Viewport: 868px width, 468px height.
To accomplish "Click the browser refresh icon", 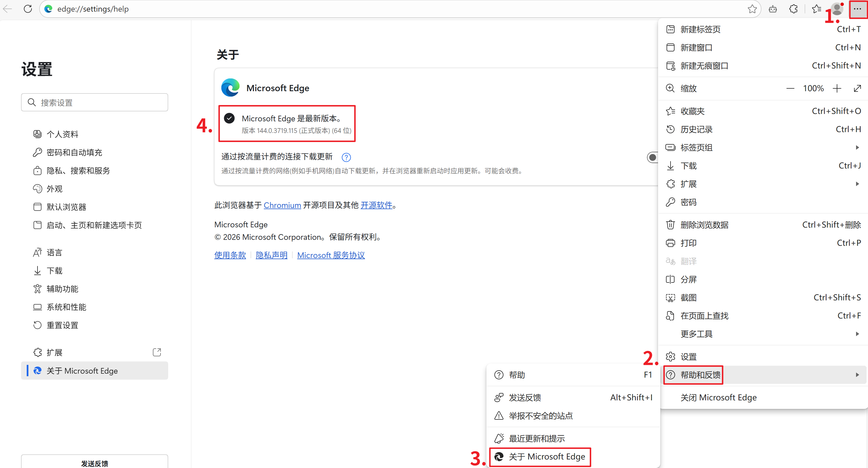I will pos(28,9).
